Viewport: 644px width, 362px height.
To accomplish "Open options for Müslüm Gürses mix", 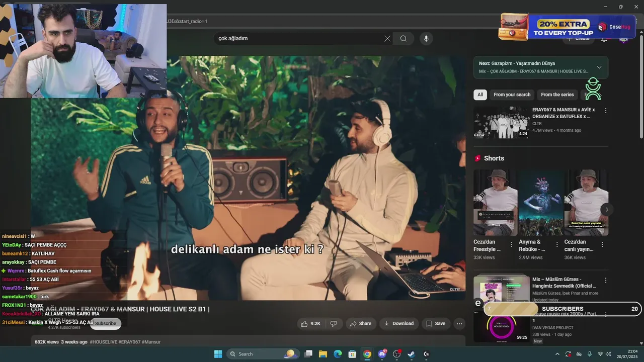I will (x=605, y=280).
